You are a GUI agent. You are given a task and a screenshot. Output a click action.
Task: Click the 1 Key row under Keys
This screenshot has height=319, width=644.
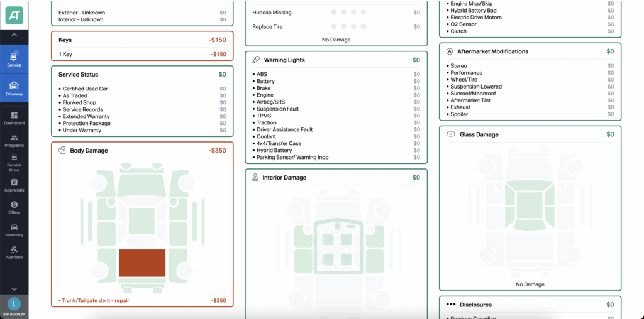tap(142, 54)
